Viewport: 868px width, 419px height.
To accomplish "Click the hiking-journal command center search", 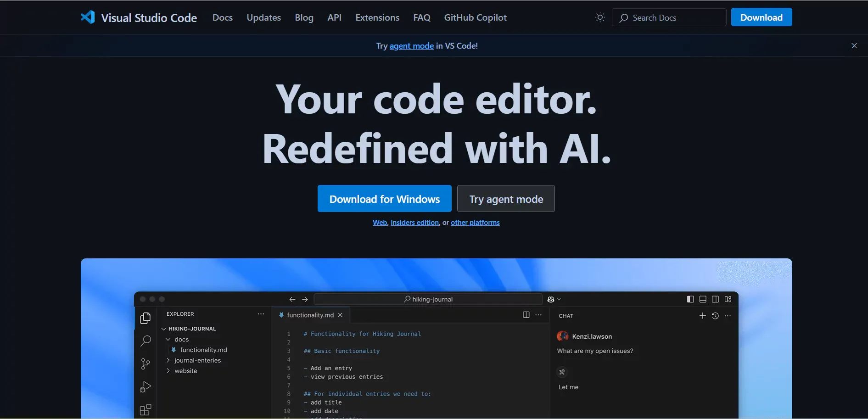I will [428, 299].
